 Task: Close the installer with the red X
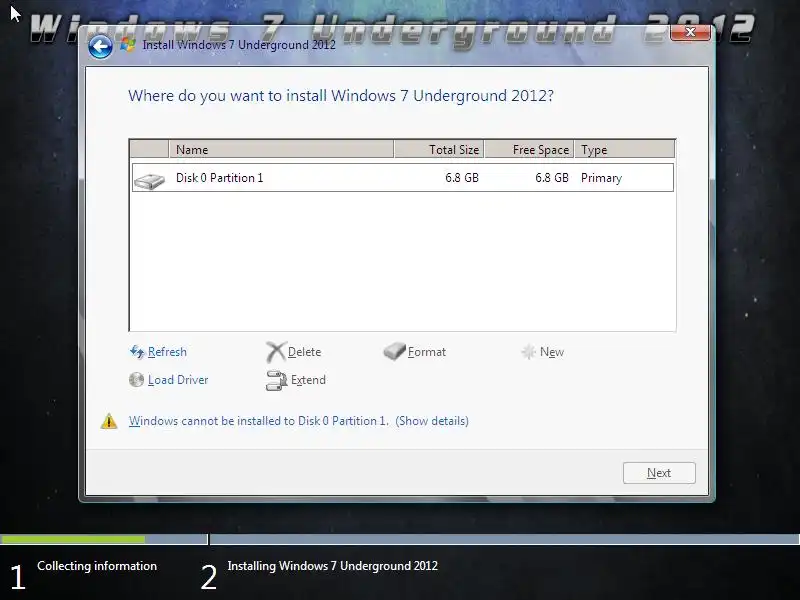click(x=690, y=32)
